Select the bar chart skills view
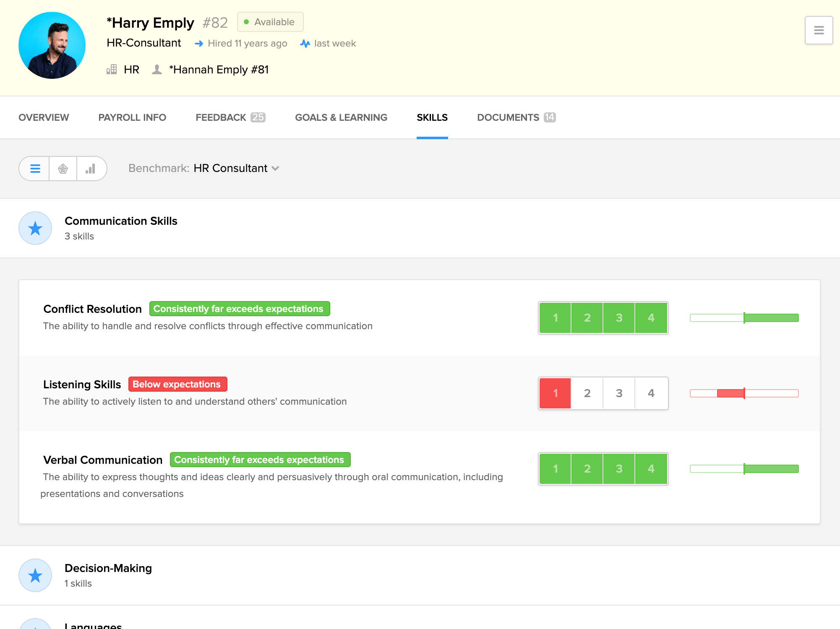840x629 pixels. (x=91, y=168)
